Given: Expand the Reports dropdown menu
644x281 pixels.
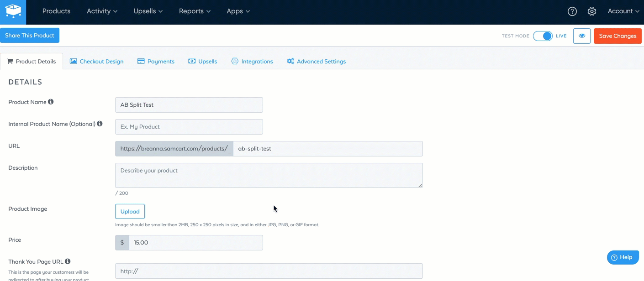Looking at the screenshot, I should pyautogui.click(x=195, y=11).
